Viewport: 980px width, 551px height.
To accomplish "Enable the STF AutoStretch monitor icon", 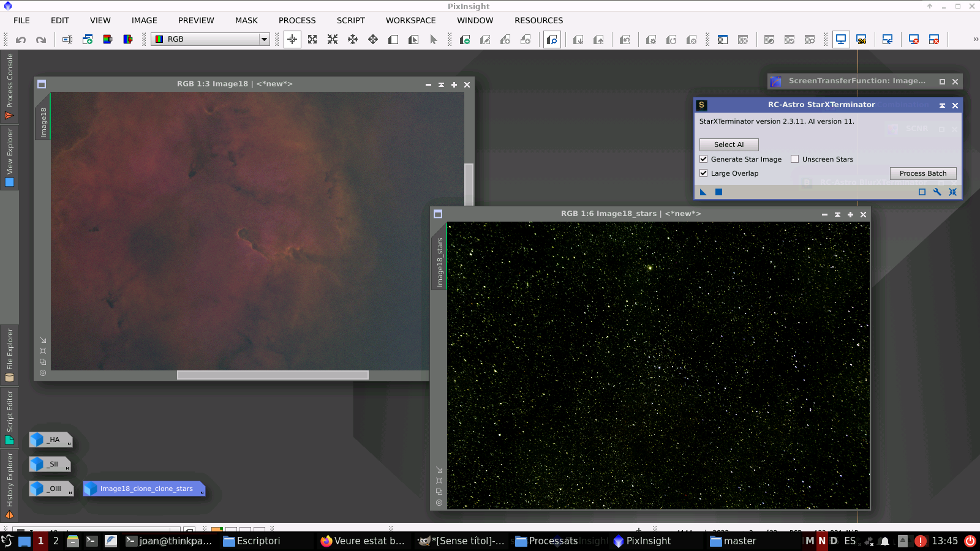I will pos(841,39).
